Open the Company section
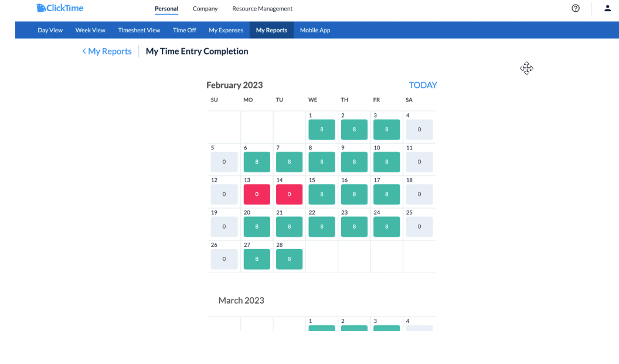Image resolution: width=619 pixels, height=364 pixels. point(205,9)
